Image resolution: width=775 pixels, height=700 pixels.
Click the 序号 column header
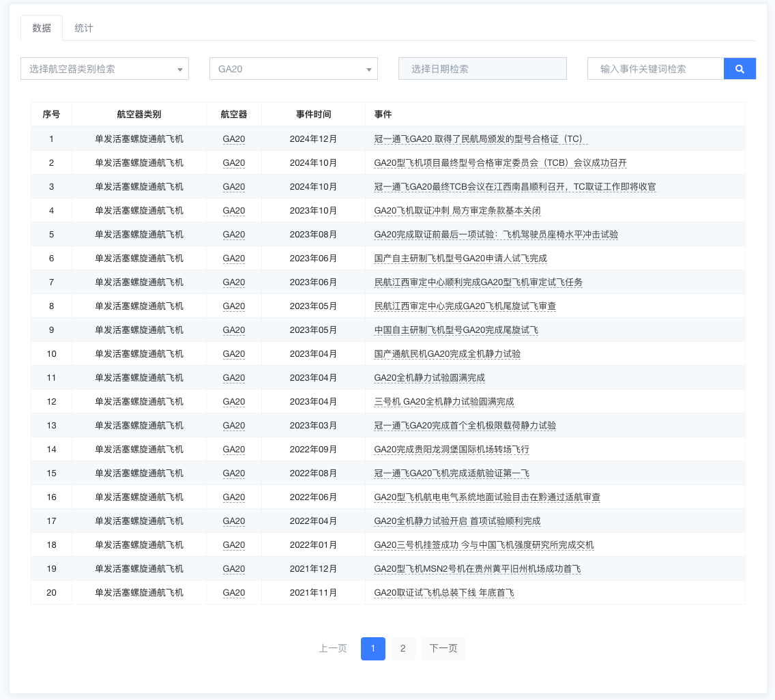[x=51, y=114]
